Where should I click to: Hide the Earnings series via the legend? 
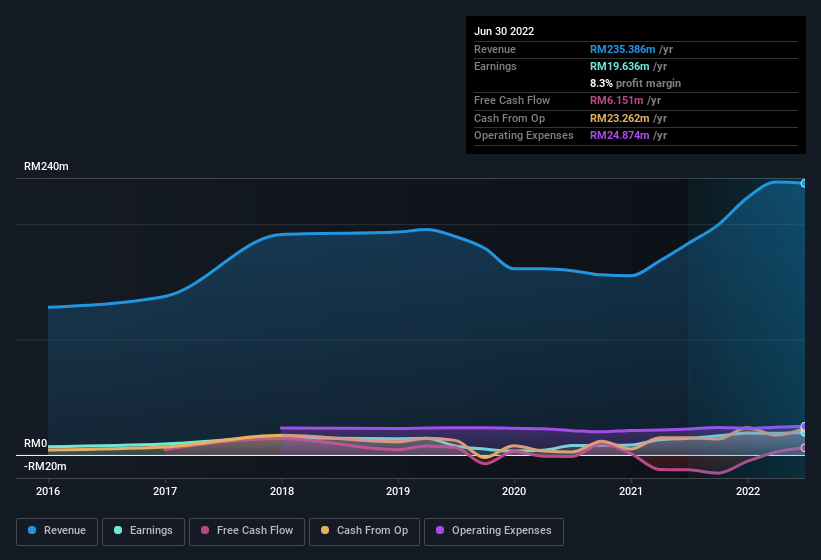tap(143, 530)
